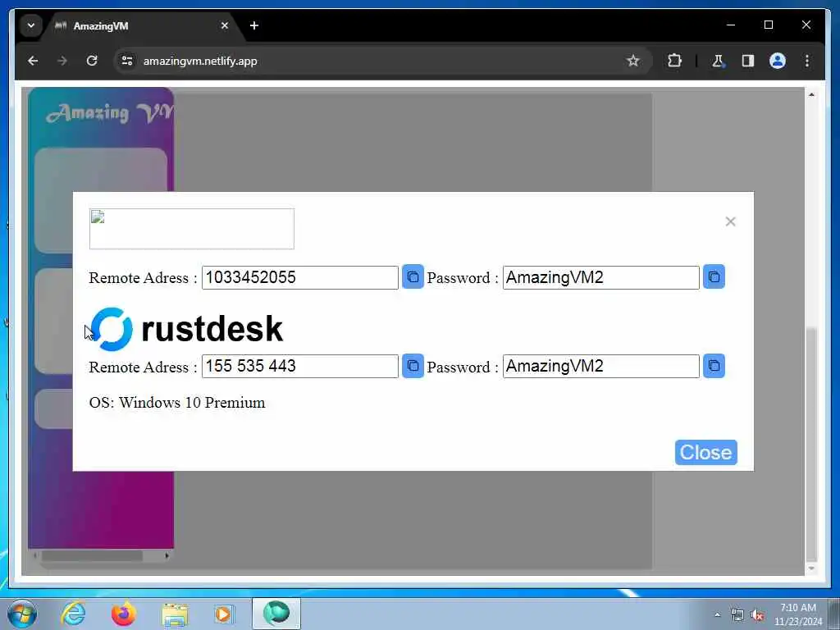Screen dimensions: 840x630
Task: Launch Internet Explorer from the taskbar
Action: tap(73, 614)
